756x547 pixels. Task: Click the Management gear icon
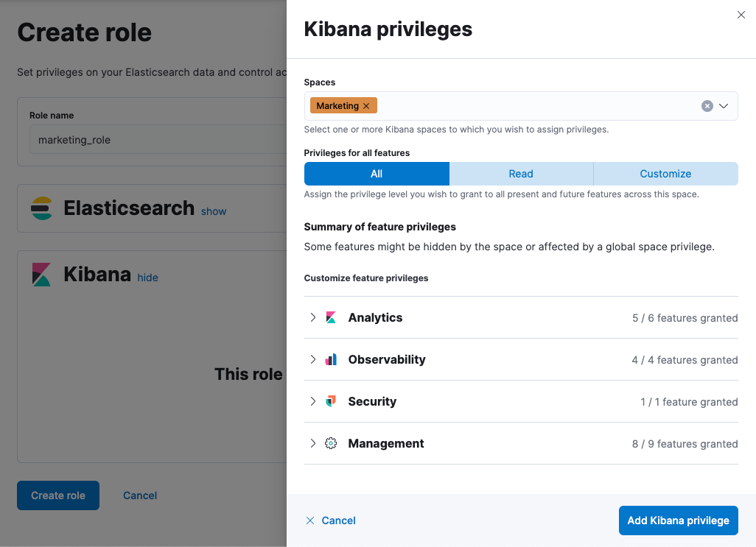point(331,443)
